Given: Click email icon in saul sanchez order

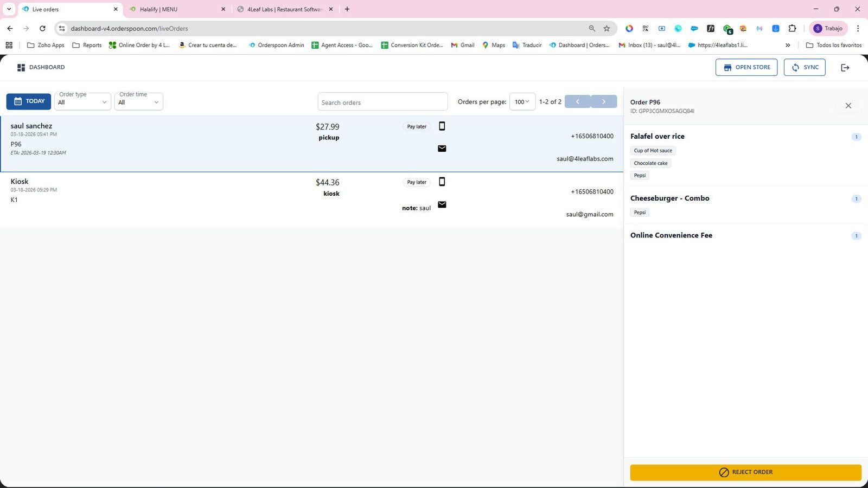Looking at the screenshot, I should point(442,149).
